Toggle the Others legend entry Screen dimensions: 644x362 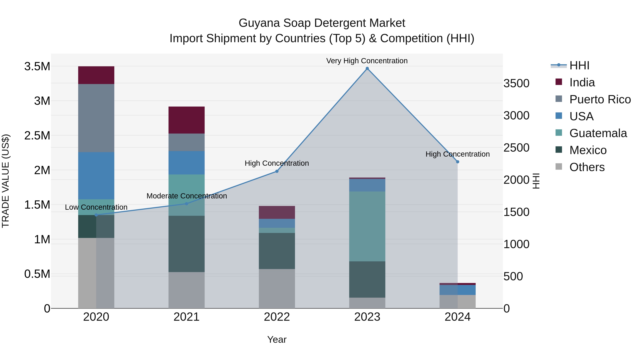580,167
